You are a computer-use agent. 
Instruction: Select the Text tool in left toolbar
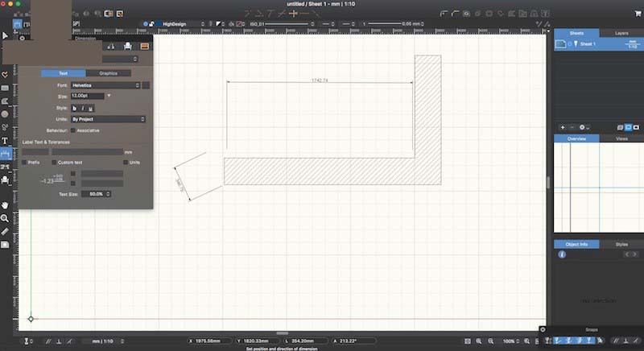click(5, 141)
